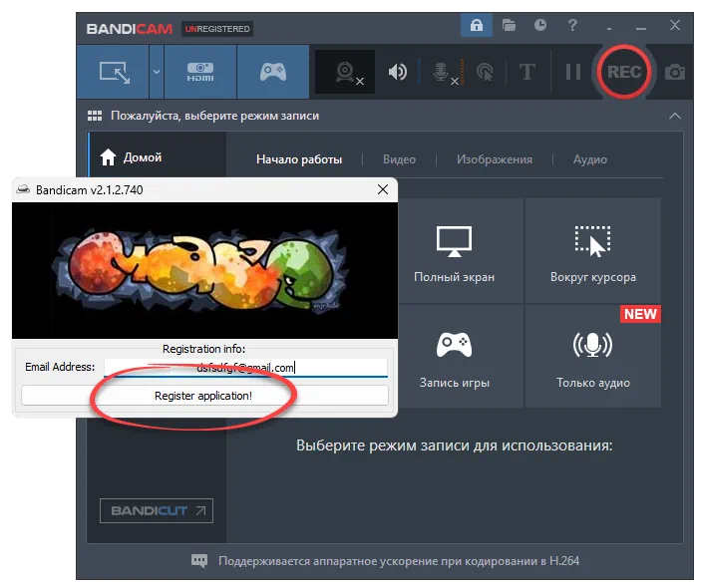702x588 pixels.
Task: Click the chat message icon in the status bar
Action: point(199,561)
